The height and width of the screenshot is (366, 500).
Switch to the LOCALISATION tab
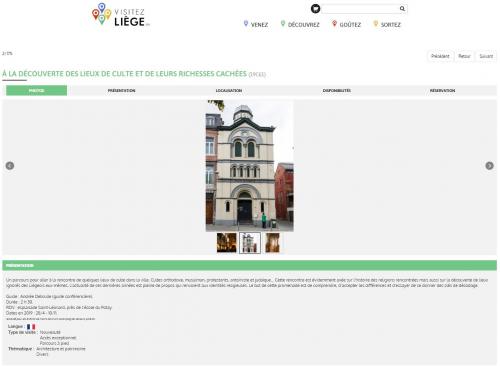(x=229, y=91)
